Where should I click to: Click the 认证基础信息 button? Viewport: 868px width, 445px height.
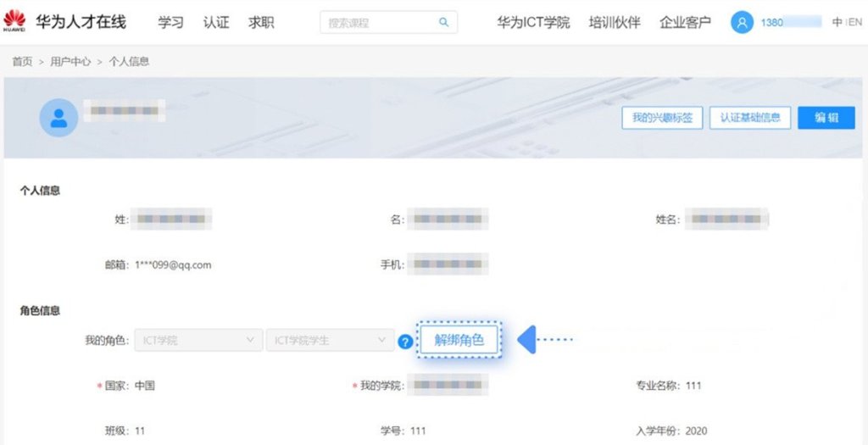pos(750,118)
